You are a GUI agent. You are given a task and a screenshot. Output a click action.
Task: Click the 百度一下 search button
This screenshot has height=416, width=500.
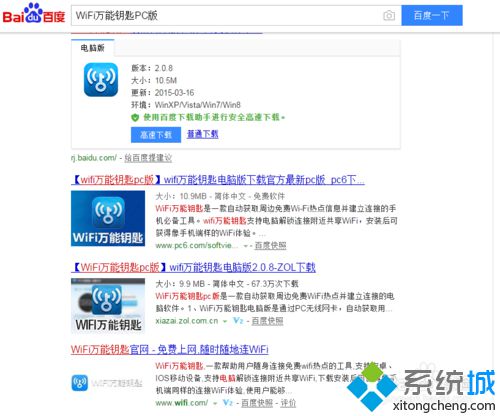(432, 15)
